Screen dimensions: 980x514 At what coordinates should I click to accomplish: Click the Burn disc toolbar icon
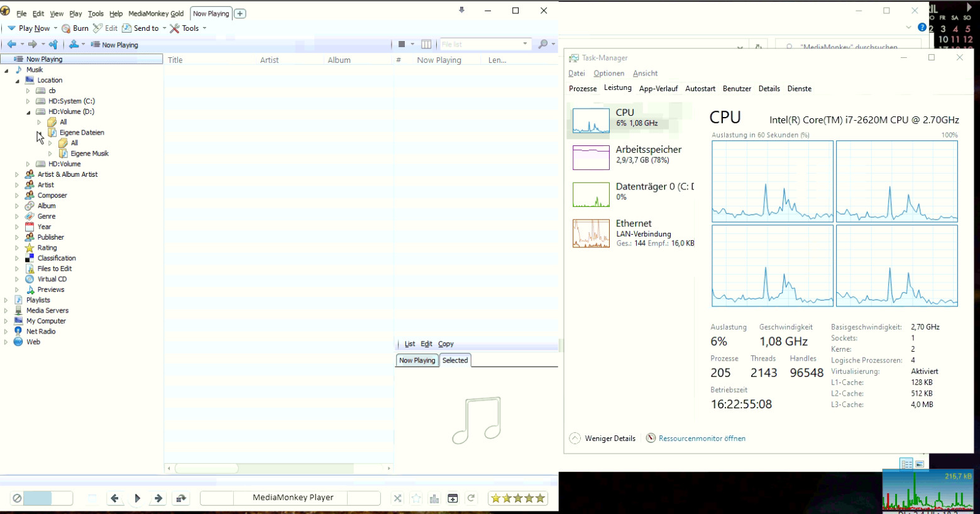click(x=66, y=28)
